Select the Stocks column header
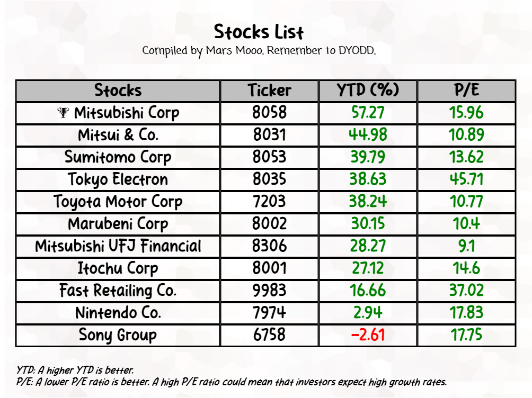 coord(118,91)
